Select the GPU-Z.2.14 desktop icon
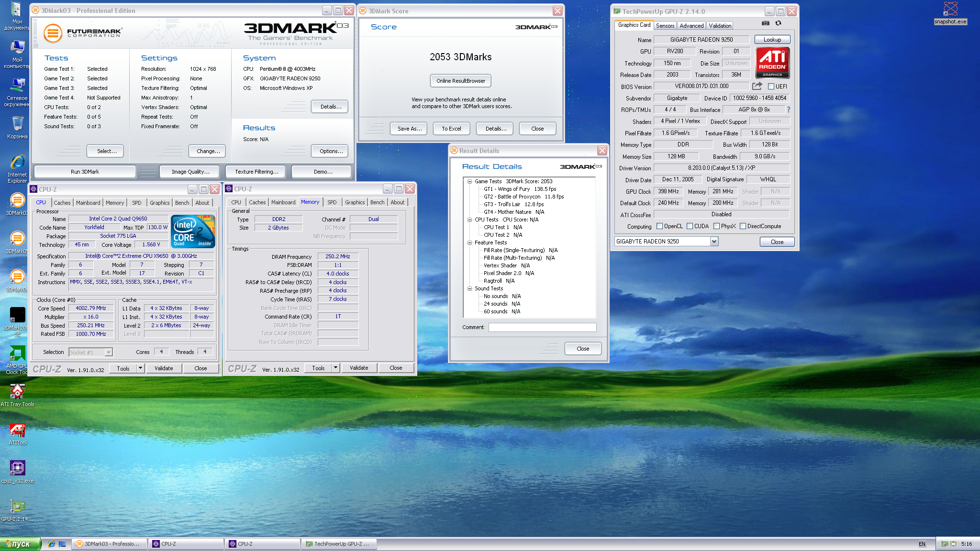 coord(17,510)
